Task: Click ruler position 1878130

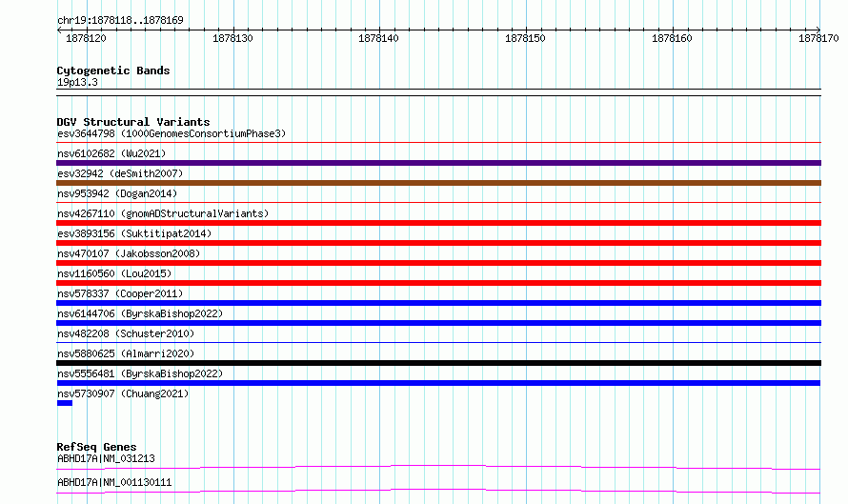Action: pos(232,38)
